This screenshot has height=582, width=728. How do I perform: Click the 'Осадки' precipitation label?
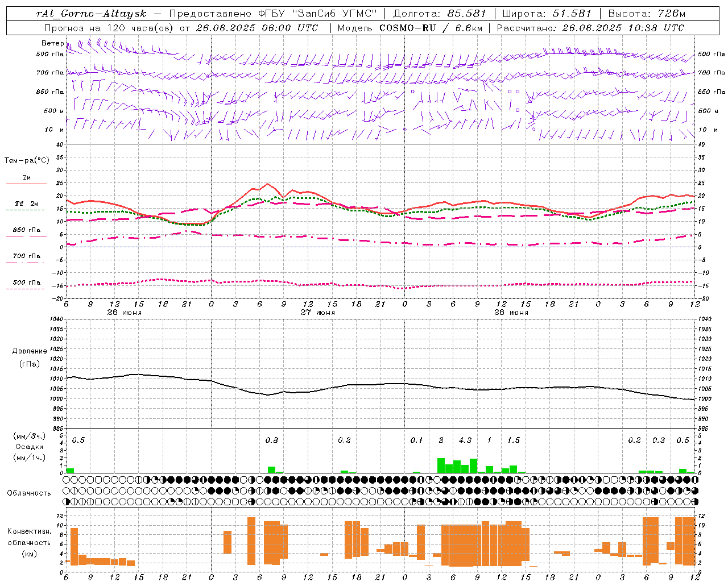point(29,447)
